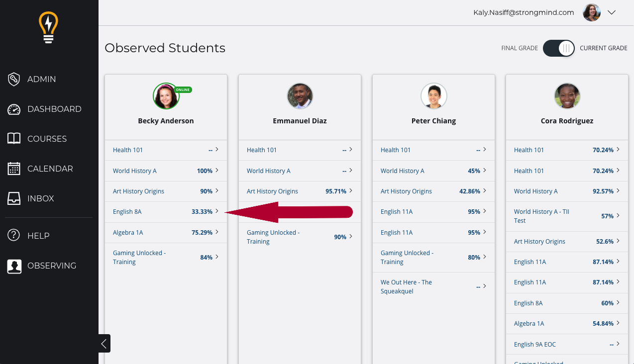Expand Emmanuel's Gaming Unlocked 90% chevron
The height and width of the screenshot is (364, 634).
351,237
